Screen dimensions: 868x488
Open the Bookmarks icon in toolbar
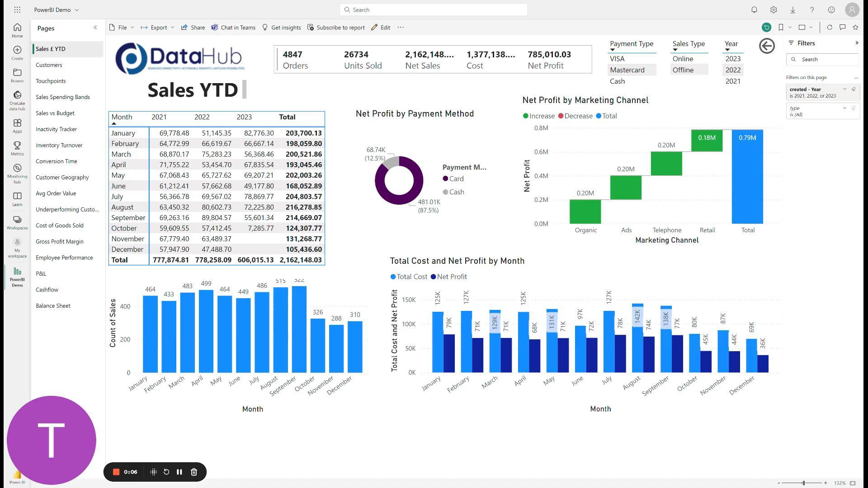point(781,28)
